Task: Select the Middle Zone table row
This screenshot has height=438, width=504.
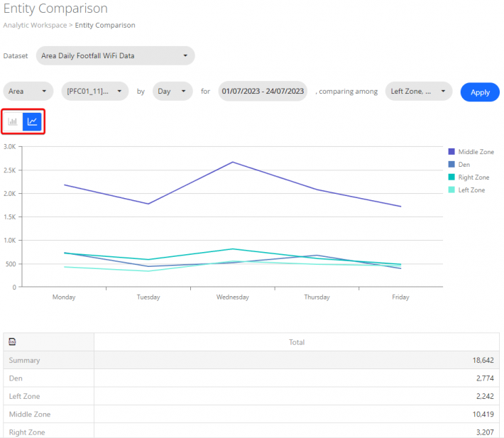Action: (x=28, y=414)
